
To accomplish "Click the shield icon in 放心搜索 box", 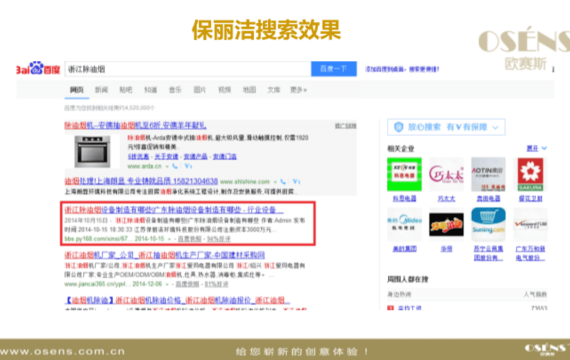I will [399, 127].
